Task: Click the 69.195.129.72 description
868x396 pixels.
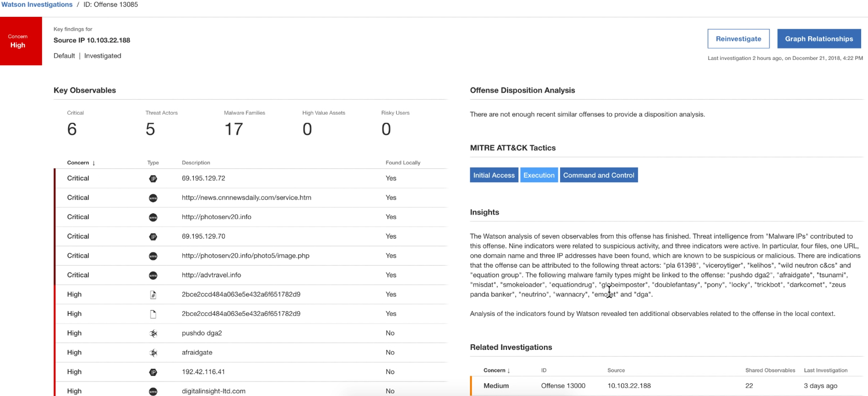Action: (x=204, y=178)
